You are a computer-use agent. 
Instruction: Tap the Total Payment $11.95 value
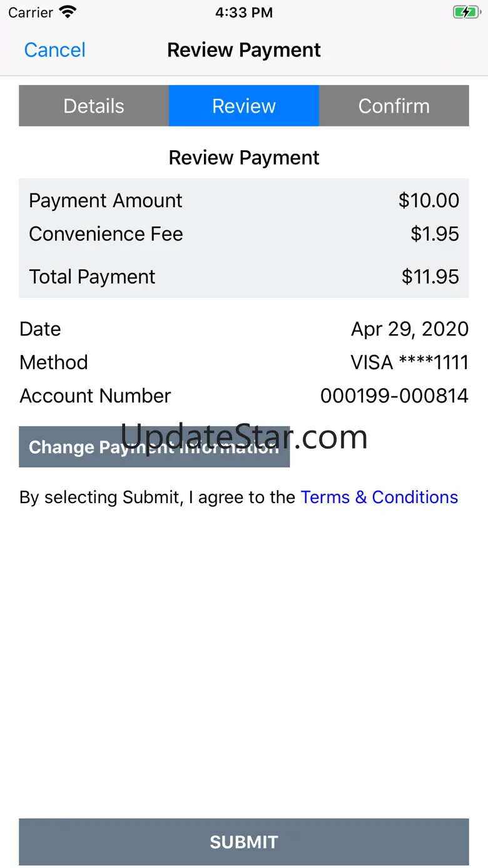430,277
